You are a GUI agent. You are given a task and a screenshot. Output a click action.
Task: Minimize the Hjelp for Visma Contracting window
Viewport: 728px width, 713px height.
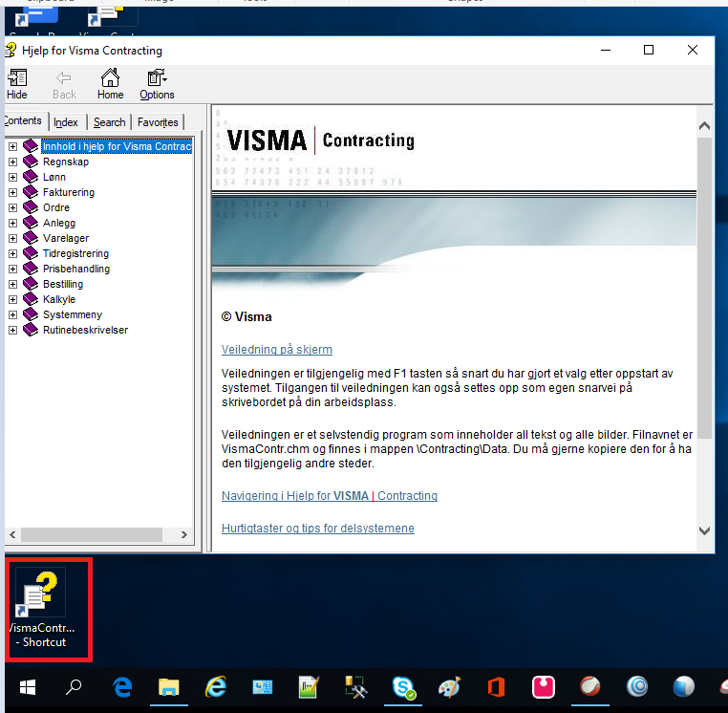[x=606, y=50]
